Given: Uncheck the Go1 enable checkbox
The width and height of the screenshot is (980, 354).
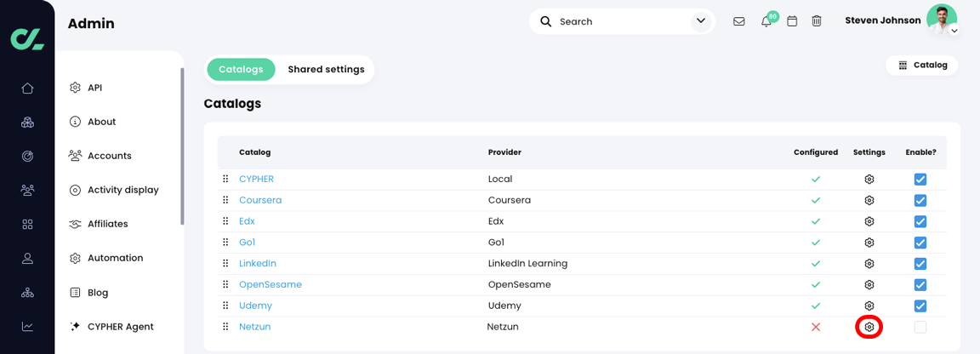Looking at the screenshot, I should click(x=920, y=243).
